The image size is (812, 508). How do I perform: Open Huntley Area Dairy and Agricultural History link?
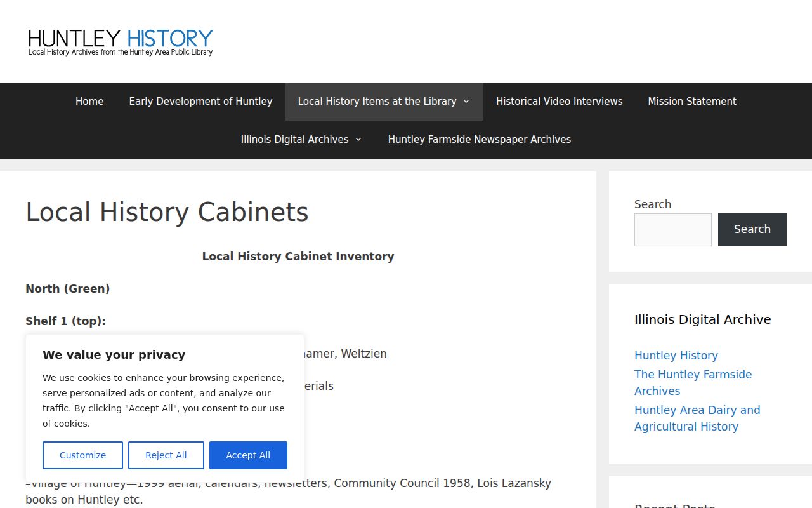point(697,418)
